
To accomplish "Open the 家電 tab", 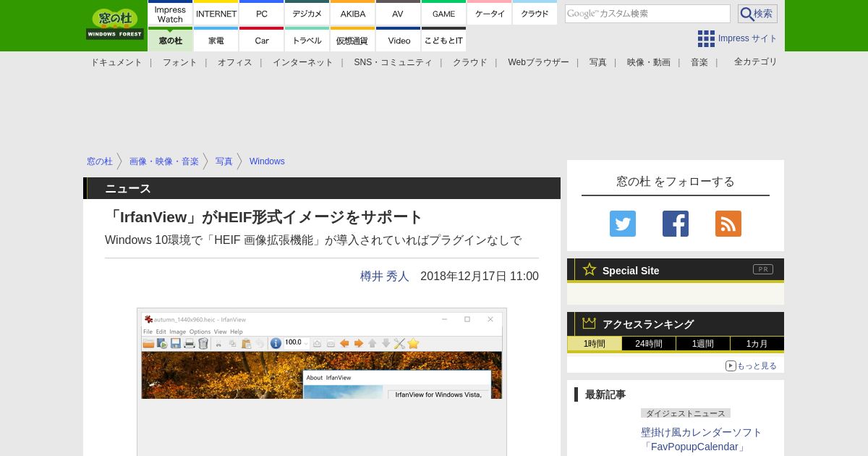I will click(x=216, y=40).
